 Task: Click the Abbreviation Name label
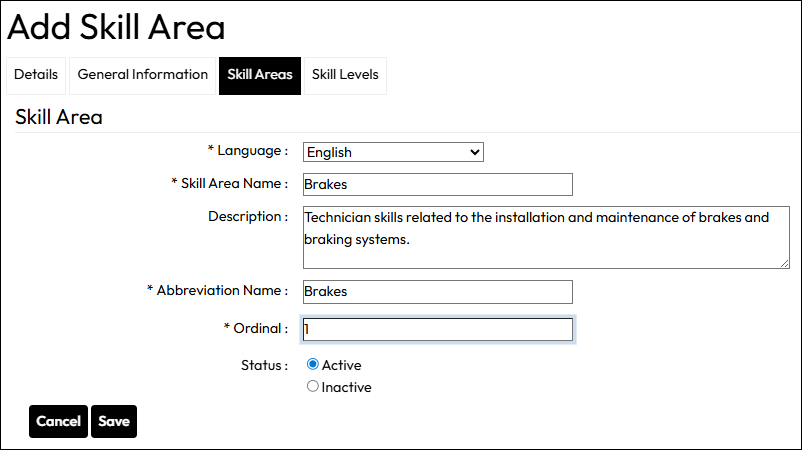[x=218, y=290]
